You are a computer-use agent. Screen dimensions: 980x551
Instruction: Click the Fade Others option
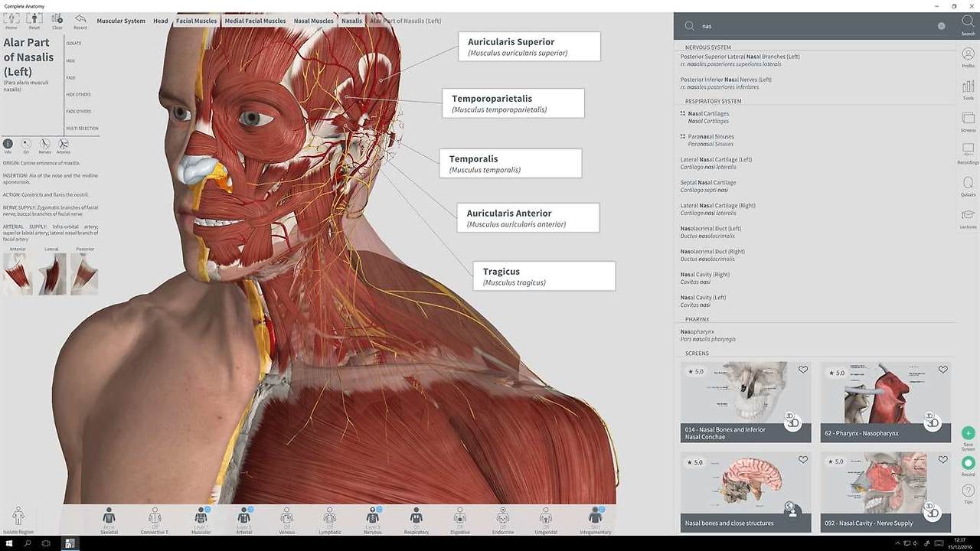tap(80, 111)
